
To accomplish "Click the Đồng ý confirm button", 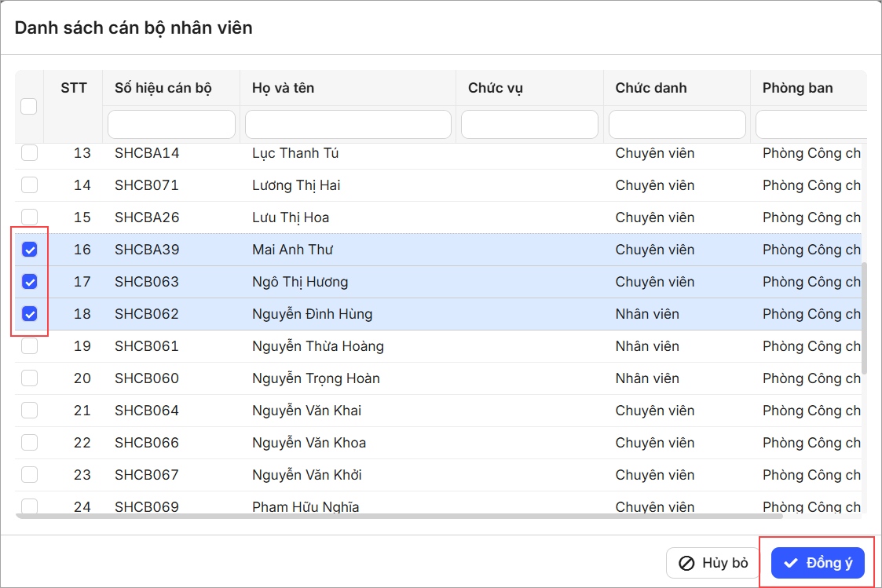I will click(818, 563).
